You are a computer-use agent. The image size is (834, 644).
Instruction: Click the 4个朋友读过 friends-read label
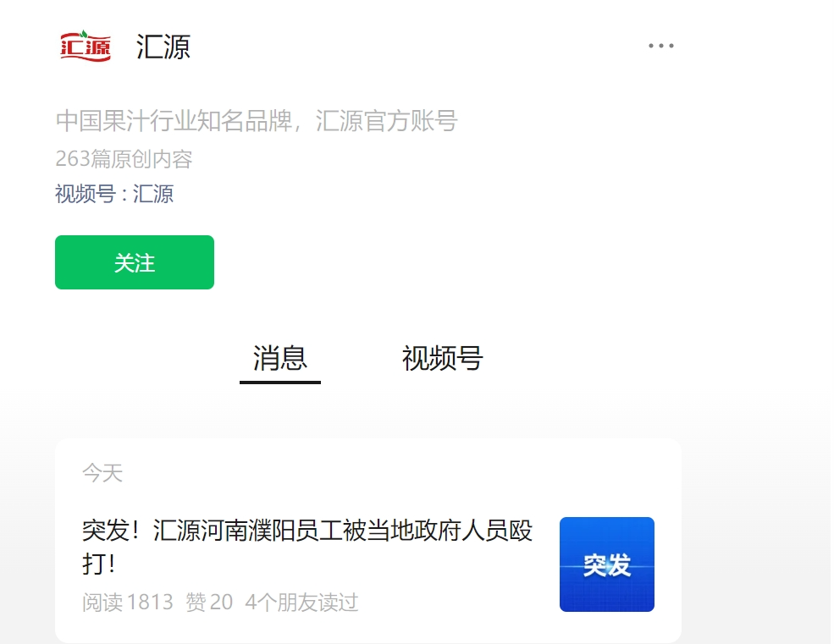[301, 603]
